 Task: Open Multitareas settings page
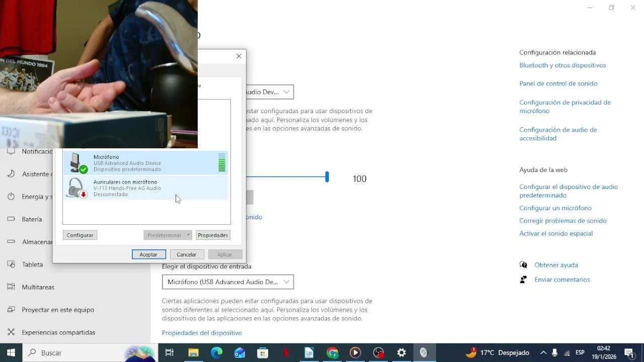pyautogui.click(x=38, y=287)
